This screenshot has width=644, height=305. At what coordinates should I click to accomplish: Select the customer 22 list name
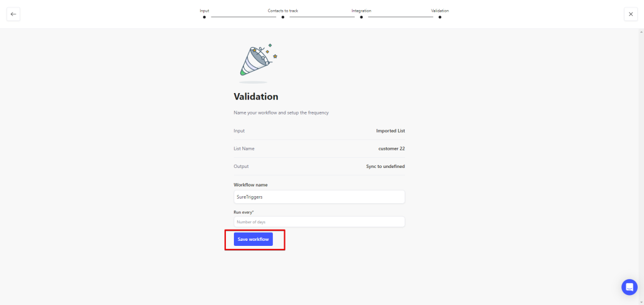pos(391,148)
